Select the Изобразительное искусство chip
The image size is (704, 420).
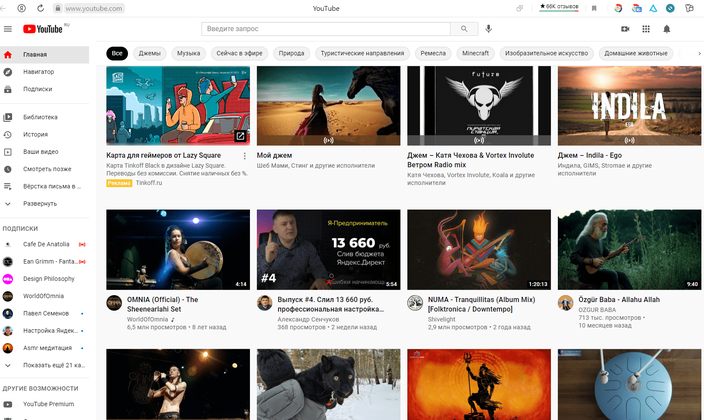click(546, 53)
